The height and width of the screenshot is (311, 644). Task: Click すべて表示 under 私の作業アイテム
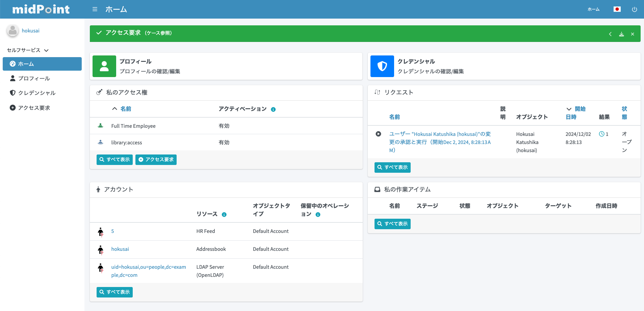pos(392,224)
